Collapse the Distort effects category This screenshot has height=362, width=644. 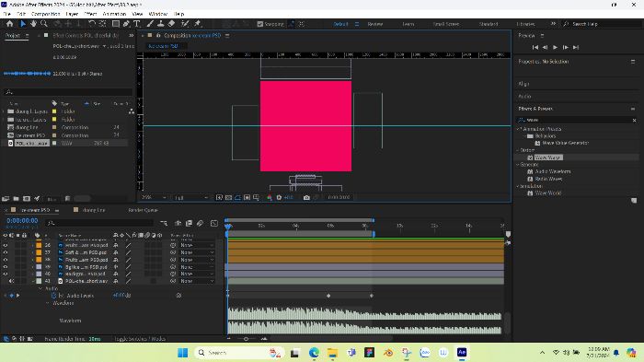[x=518, y=150]
